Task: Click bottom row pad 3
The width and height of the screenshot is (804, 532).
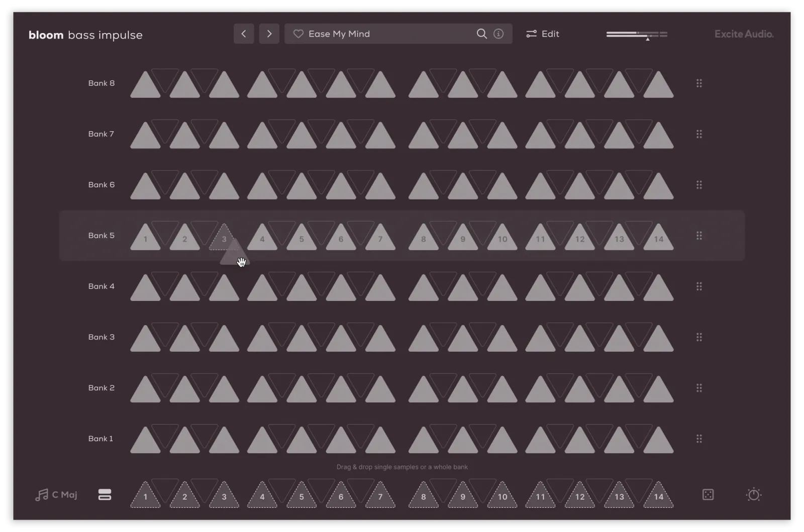Action: [224, 496]
